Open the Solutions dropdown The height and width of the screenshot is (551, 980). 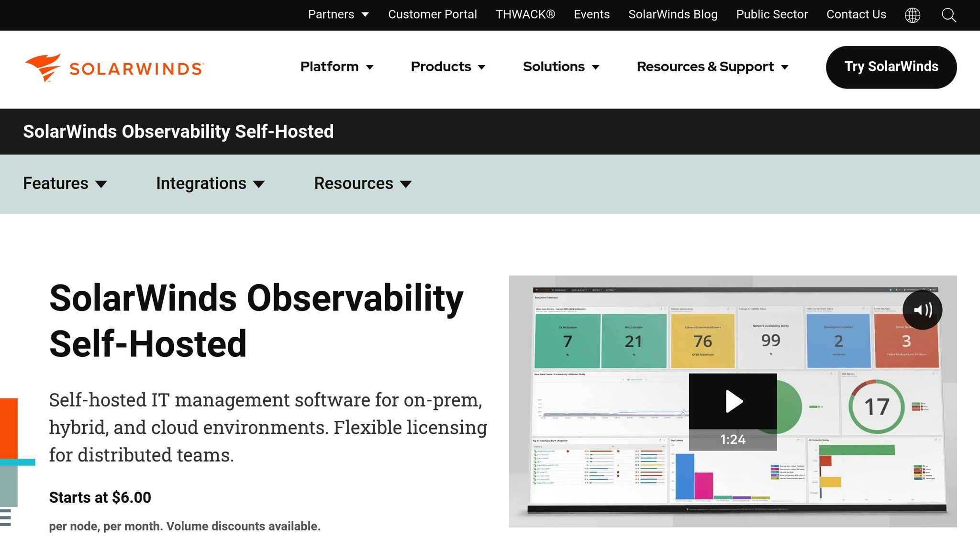point(561,66)
